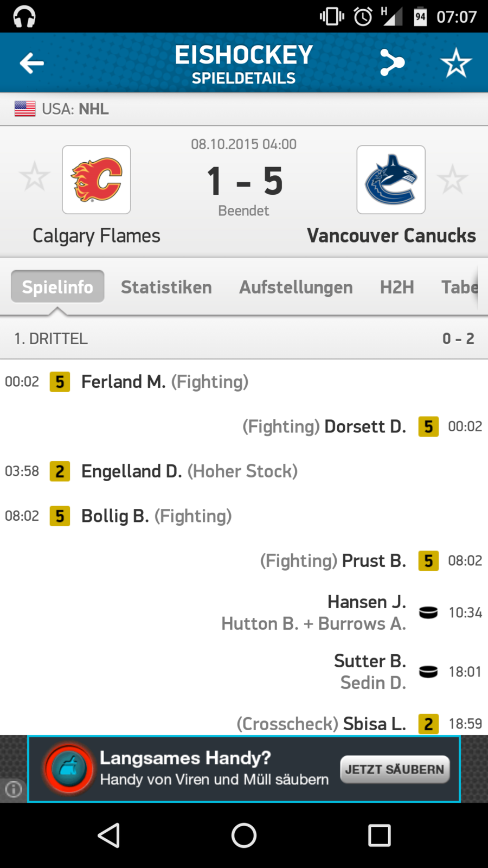This screenshot has height=868, width=488.
Task: Toggle favorite star for Vancouver Canucks
Action: pyautogui.click(x=452, y=180)
